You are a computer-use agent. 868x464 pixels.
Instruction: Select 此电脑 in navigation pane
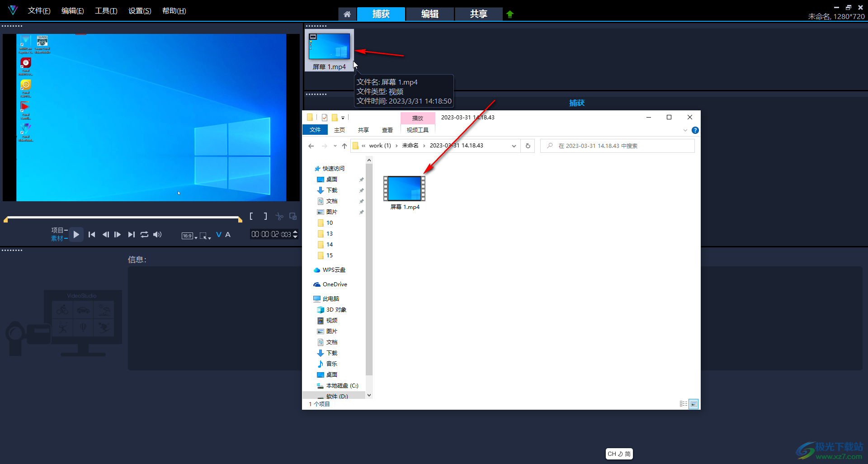pyautogui.click(x=326, y=299)
